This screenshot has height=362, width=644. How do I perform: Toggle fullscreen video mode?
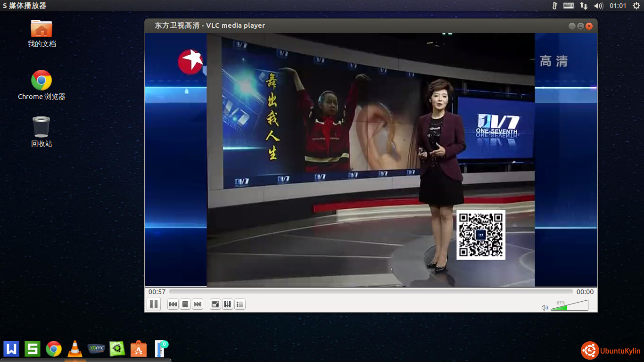tap(215, 304)
